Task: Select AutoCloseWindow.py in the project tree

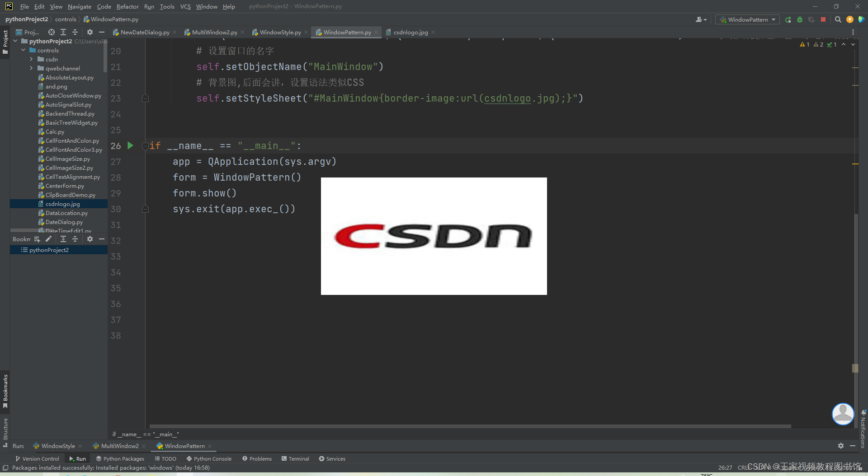Action: click(x=73, y=95)
